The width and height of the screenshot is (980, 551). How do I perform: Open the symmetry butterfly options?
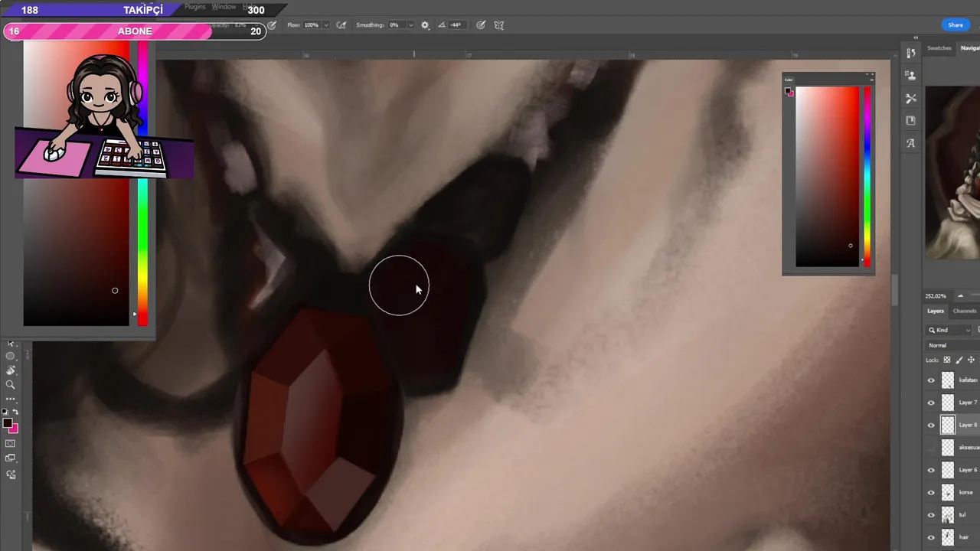coord(499,25)
